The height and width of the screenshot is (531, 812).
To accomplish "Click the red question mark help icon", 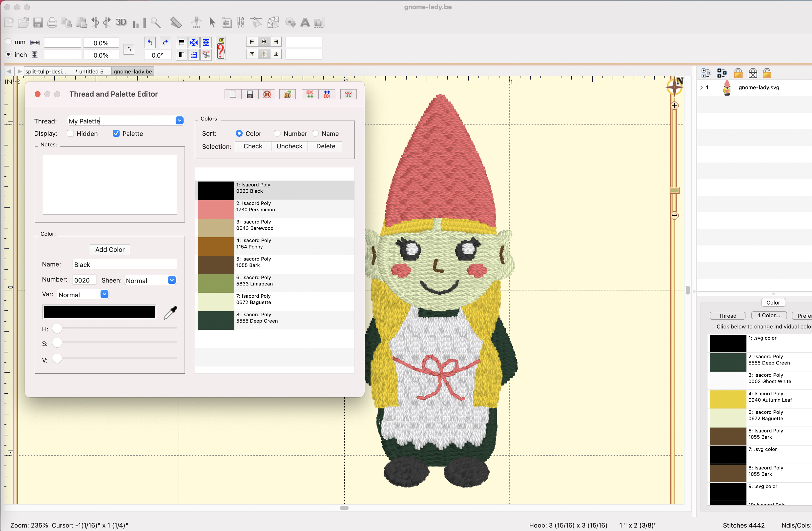I will [221, 49].
